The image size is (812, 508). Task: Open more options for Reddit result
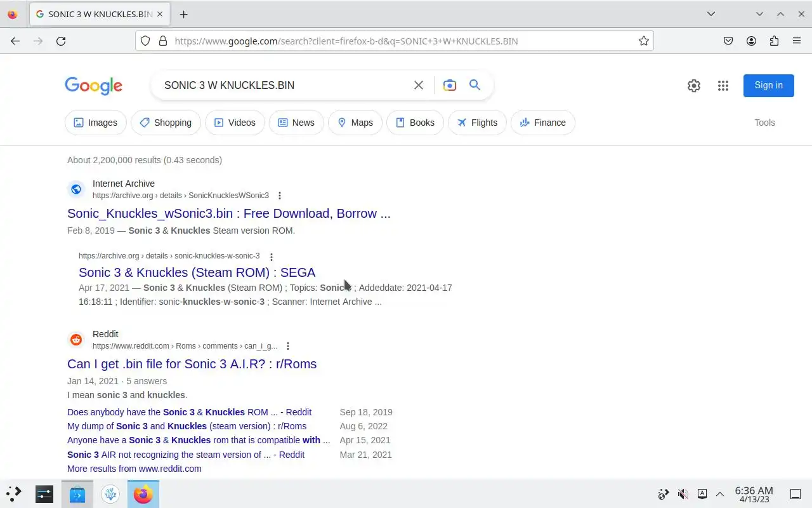(x=288, y=346)
